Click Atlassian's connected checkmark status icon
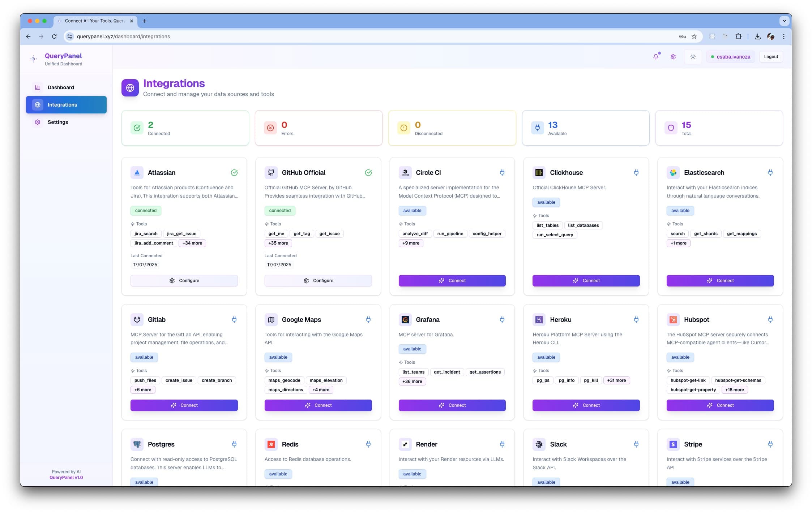 (234, 173)
